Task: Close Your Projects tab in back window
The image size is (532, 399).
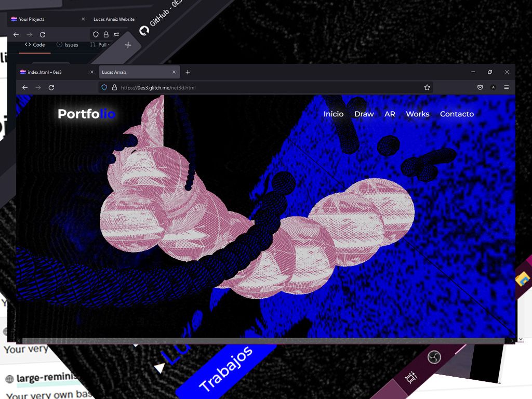Action: [x=83, y=19]
